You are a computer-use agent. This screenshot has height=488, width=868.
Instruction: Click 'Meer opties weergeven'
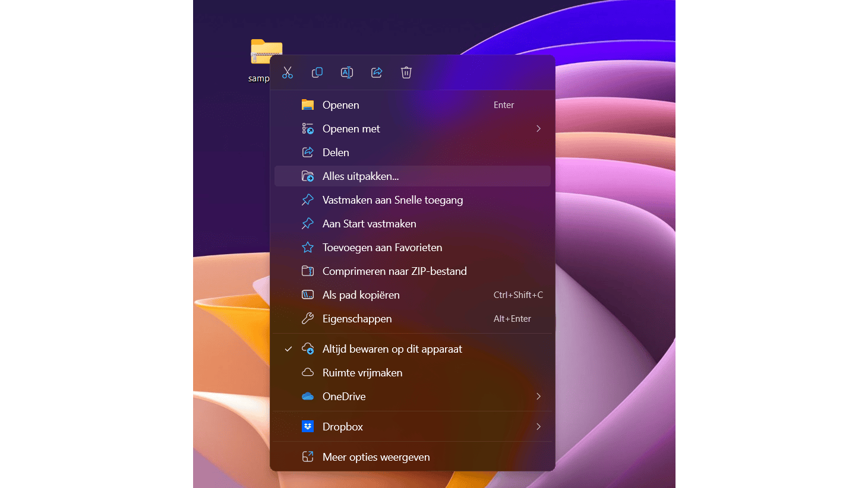(x=376, y=457)
